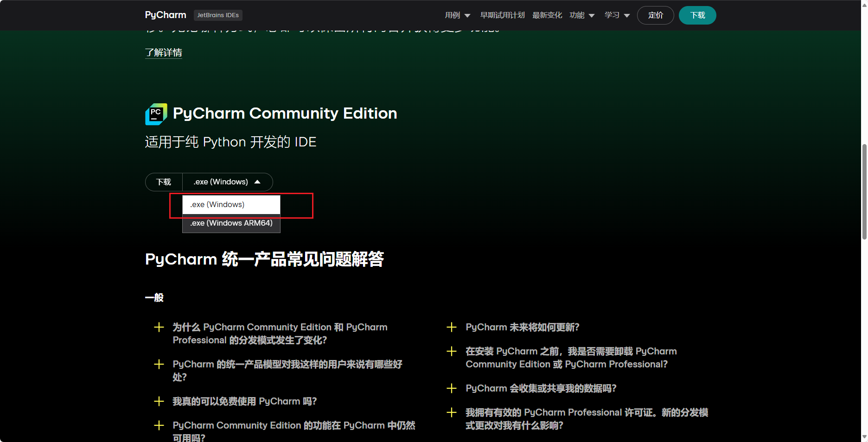
Task: Click plus icon beside 功能在 PyCharm 中仍然可用 question
Action: point(159,426)
